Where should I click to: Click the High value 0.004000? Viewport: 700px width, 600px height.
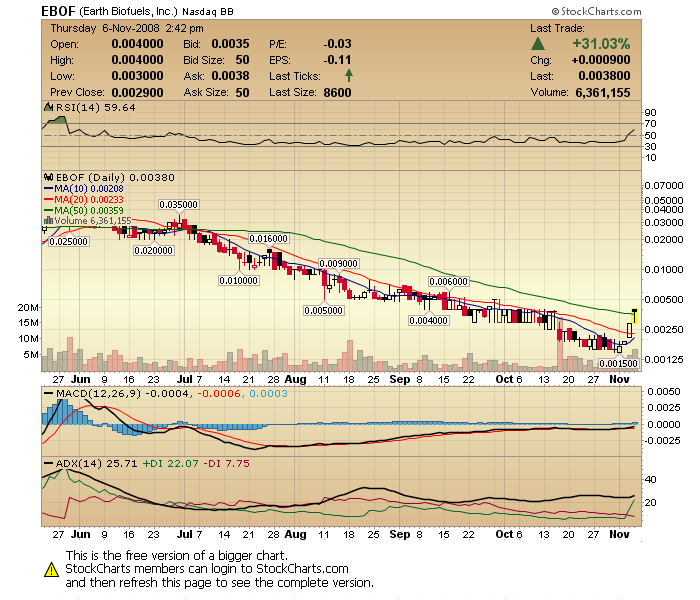coord(138,60)
